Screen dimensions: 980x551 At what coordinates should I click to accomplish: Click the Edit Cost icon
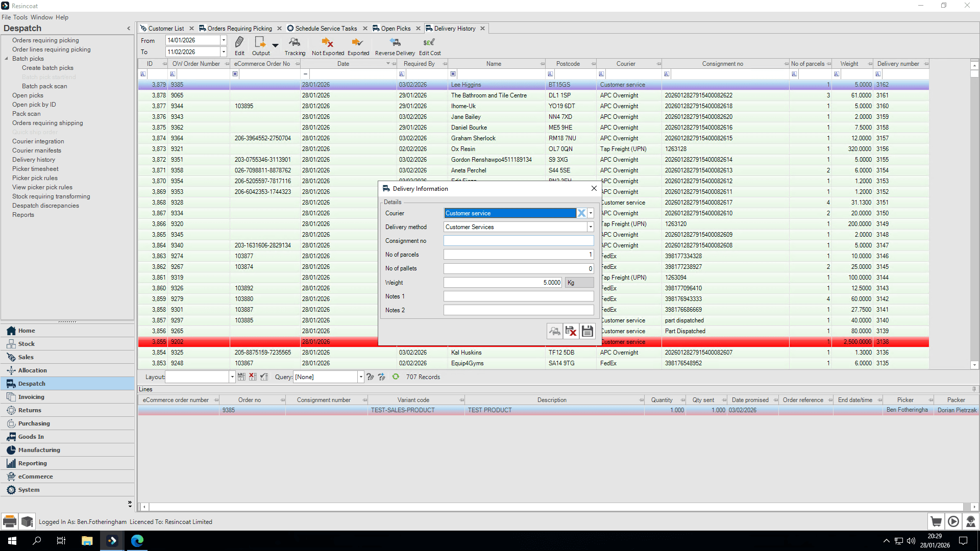click(x=429, y=42)
